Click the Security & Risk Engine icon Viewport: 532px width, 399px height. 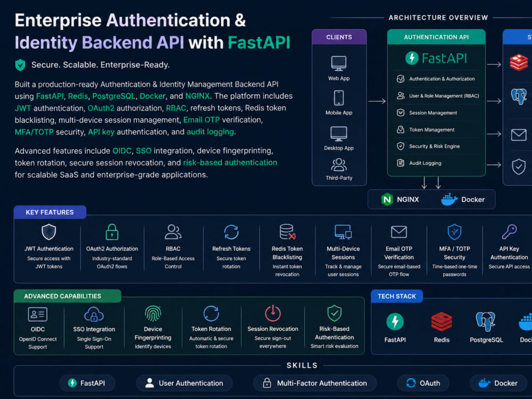pos(401,146)
